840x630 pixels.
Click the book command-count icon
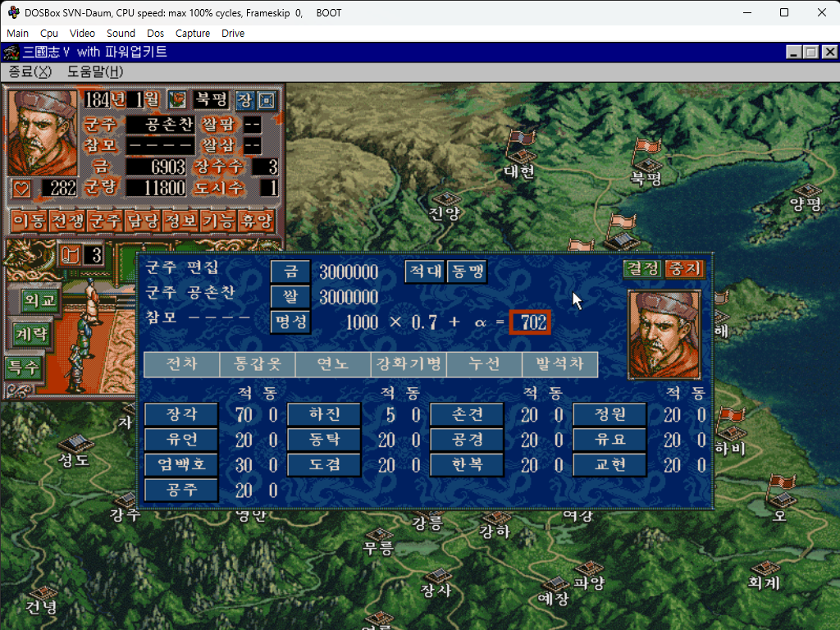pos(70,255)
